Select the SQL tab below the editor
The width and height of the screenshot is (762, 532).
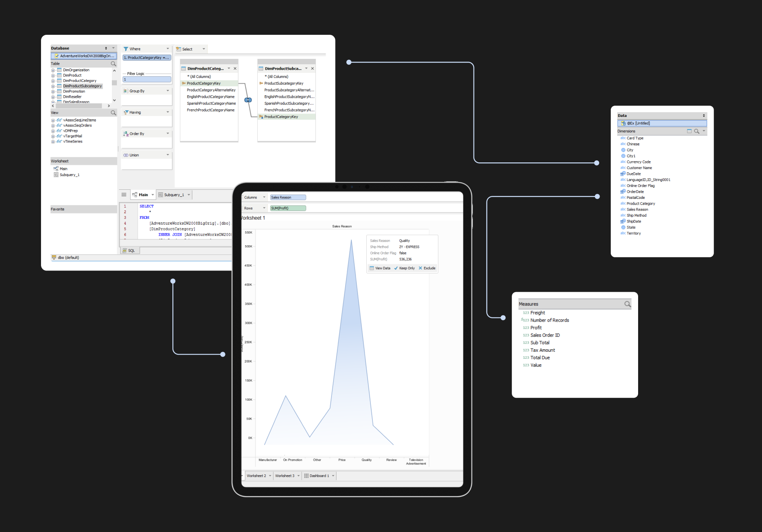click(x=131, y=251)
